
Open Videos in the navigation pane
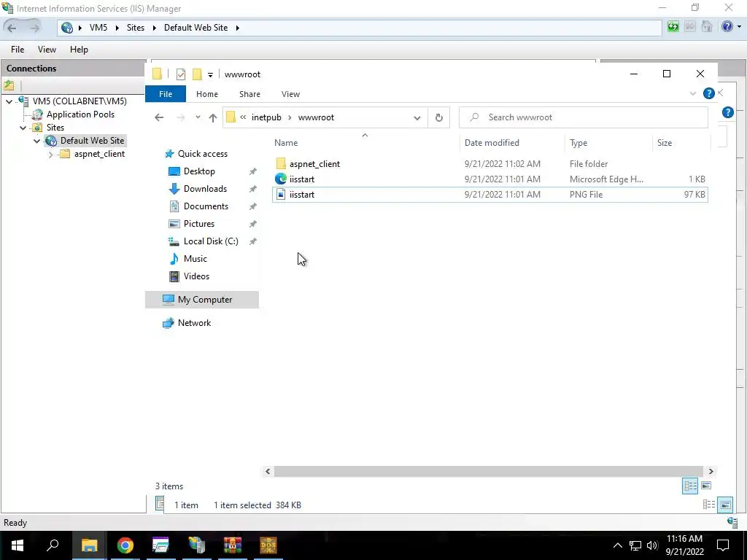(196, 276)
